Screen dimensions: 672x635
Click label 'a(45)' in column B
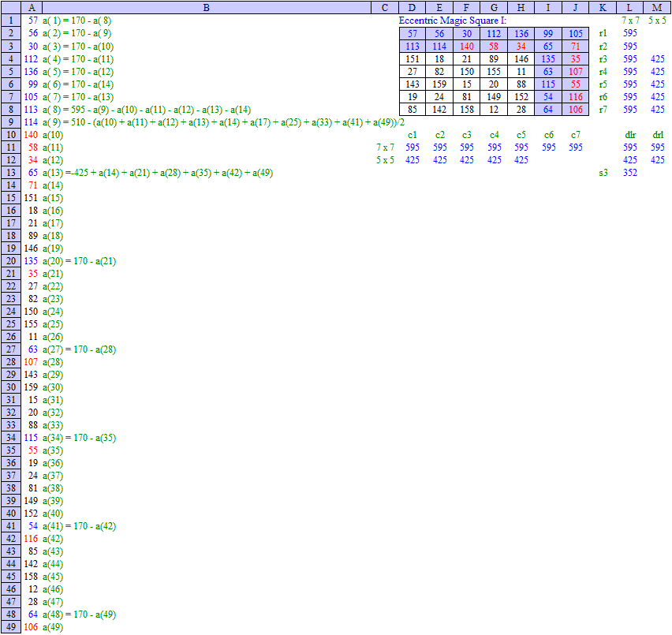click(x=53, y=577)
